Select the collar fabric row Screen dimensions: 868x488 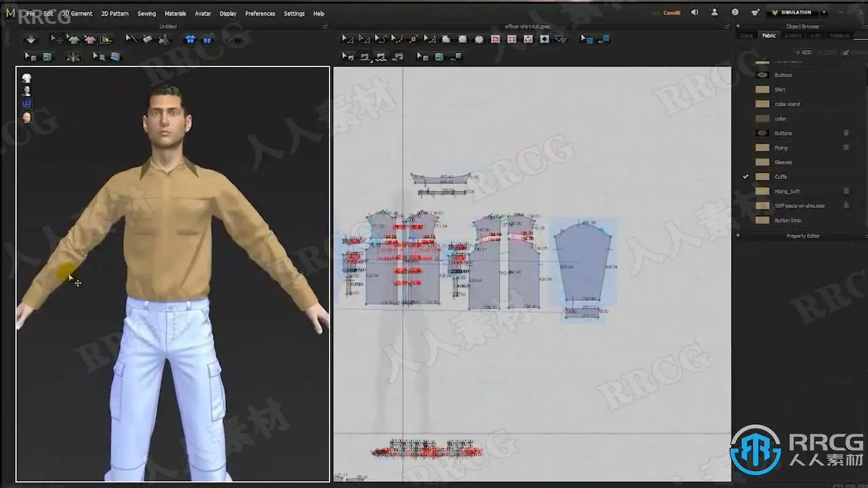(x=801, y=119)
